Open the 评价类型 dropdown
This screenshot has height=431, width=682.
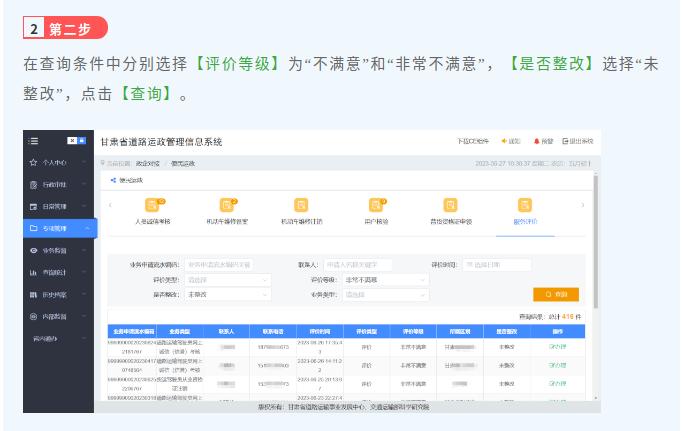tap(228, 280)
